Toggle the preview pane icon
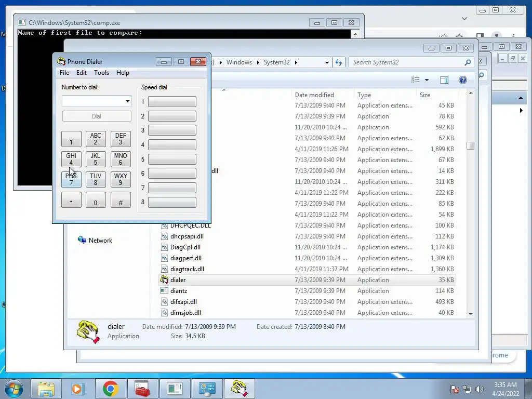This screenshot has width=532, height=399. [444, 79]
